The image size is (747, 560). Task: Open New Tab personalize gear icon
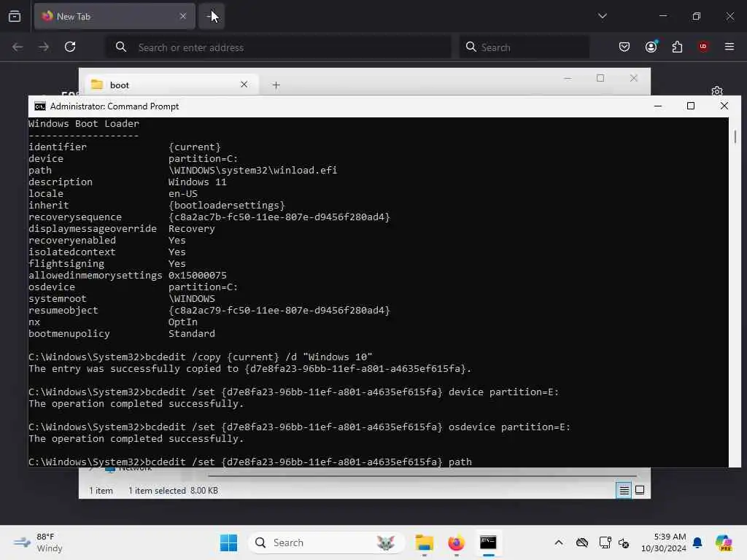pos(716,91)
